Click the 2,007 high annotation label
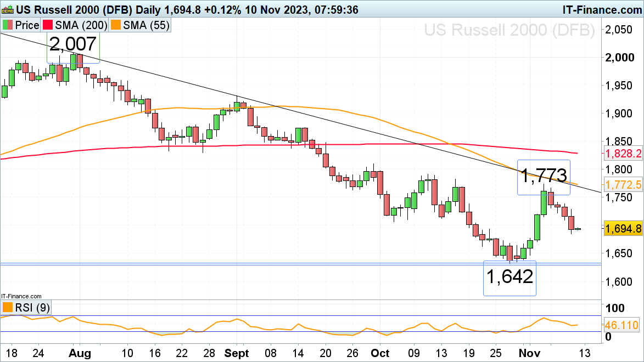 point(73,44)
